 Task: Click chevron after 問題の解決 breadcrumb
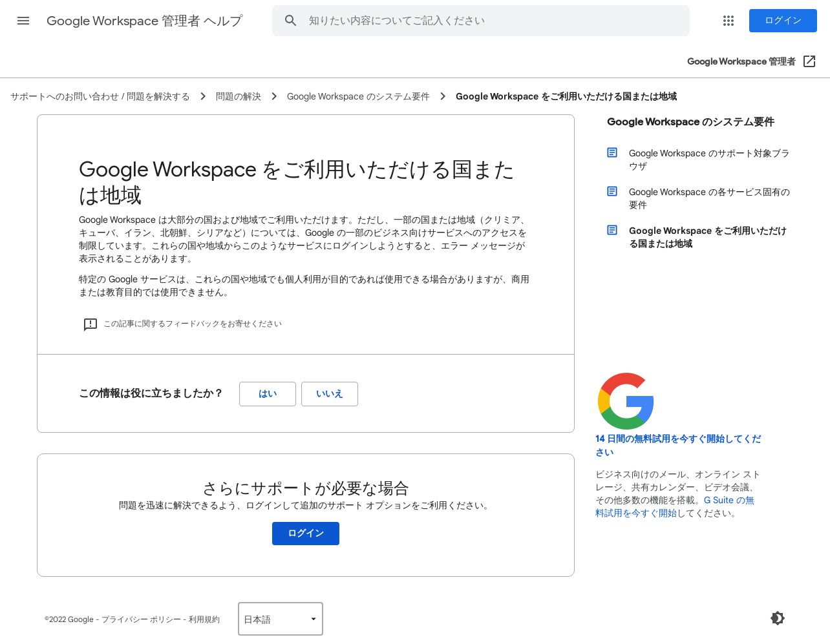pyautogui.click(x=274, y=96)
